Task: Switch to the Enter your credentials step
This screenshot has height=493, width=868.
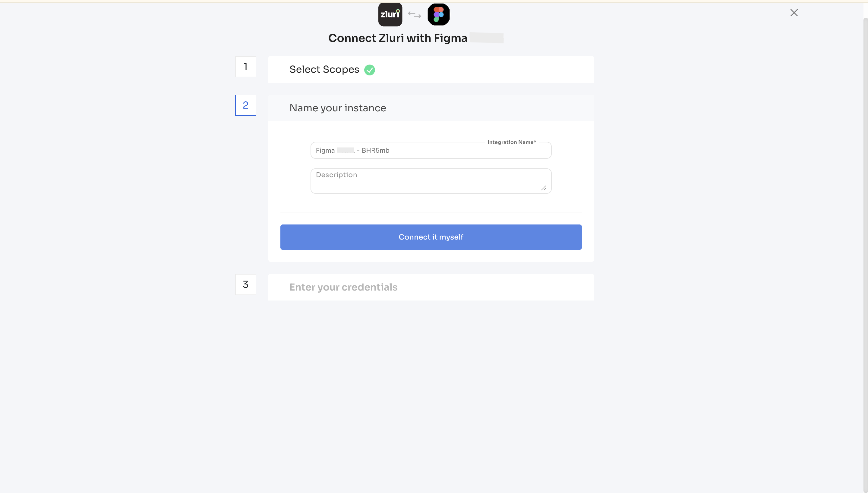Action: point(343,287)
